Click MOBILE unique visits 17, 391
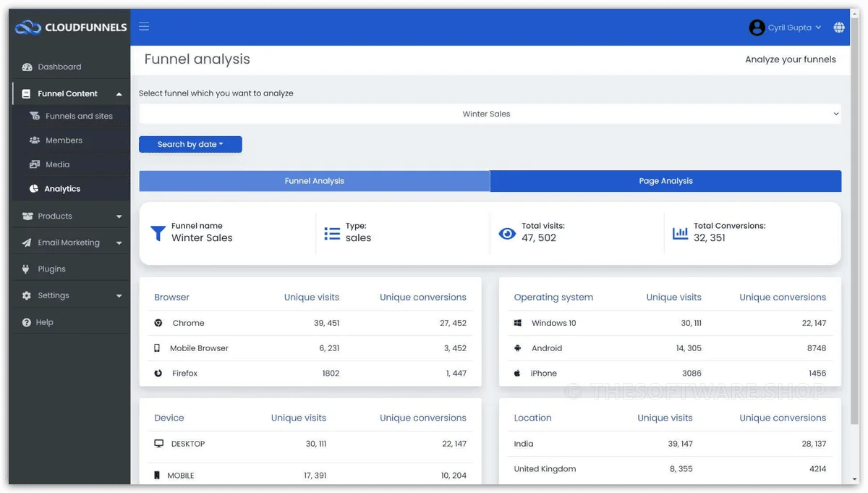Screen dimensions: 868x493 tap(314, 476)
